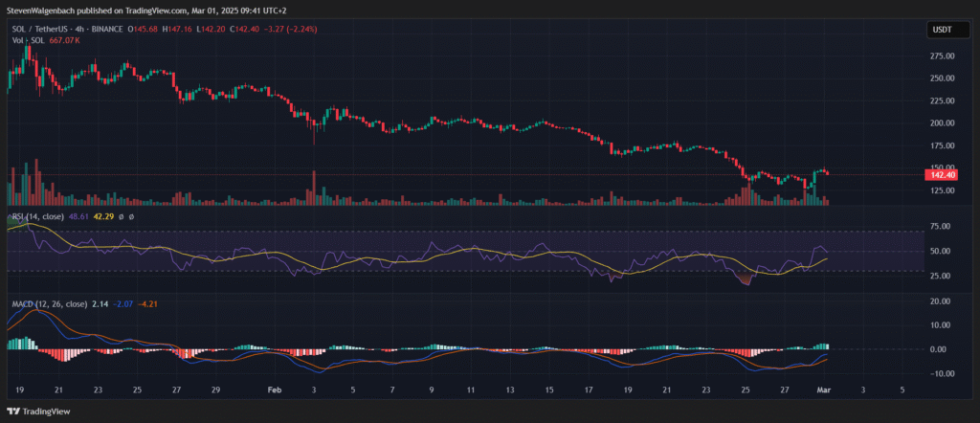Click the −10.00 MACD axis label
This screenshot has height=423, width=980.
(942, 374)
